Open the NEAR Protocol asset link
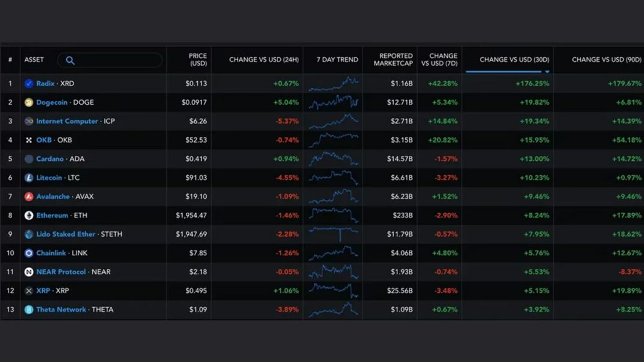This screenshot has height=362, width=644. pos(61,272)
